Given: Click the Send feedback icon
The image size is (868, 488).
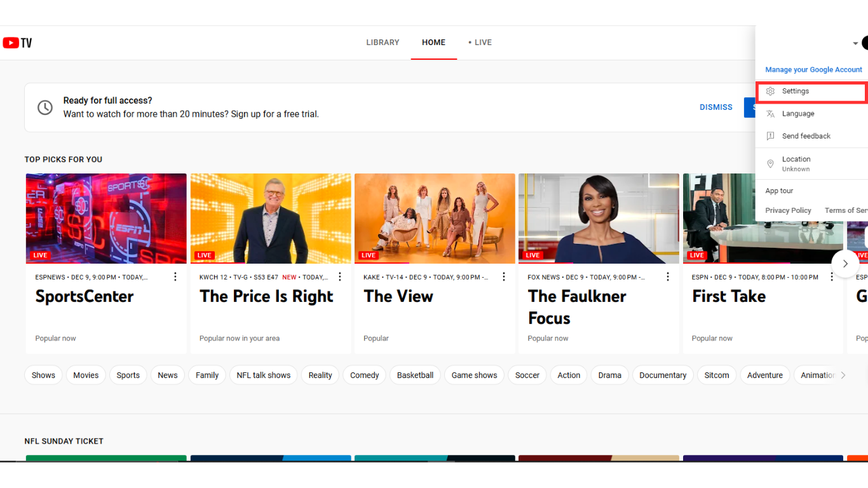Looking at the screenshot, I should click(770, 136).
